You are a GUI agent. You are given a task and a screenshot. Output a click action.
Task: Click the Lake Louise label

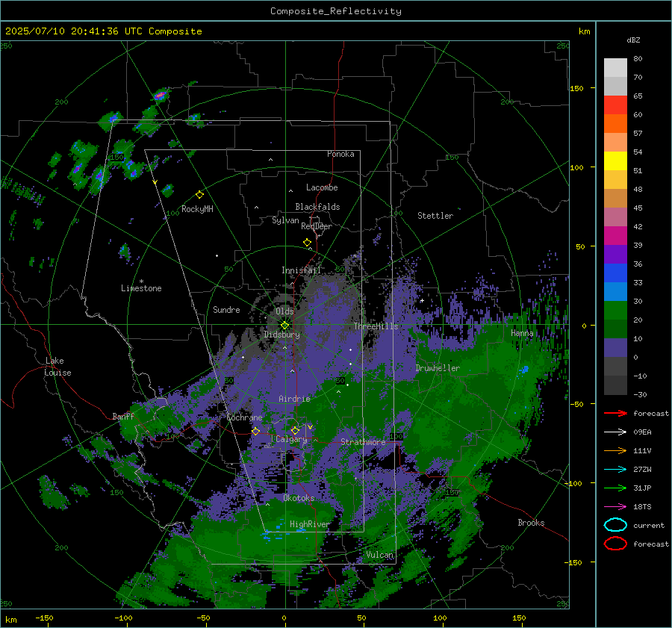(x=57, y=367)
